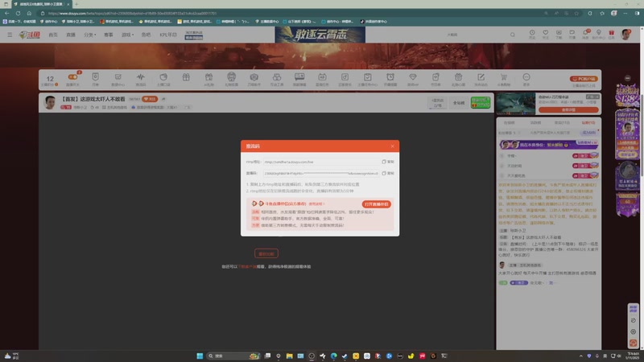Open 直播 in the top navigation
Viewport: 644px width, 362px height.
[x=71, y=35]
